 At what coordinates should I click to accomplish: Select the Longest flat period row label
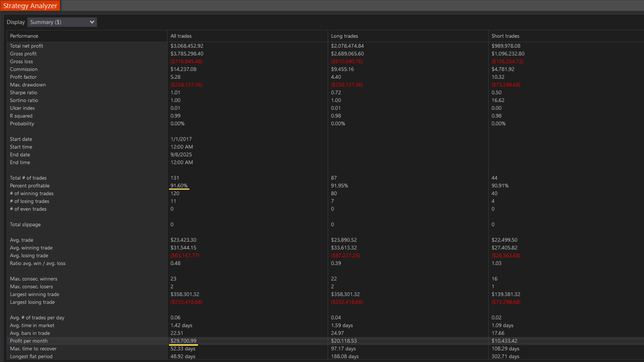31,356
